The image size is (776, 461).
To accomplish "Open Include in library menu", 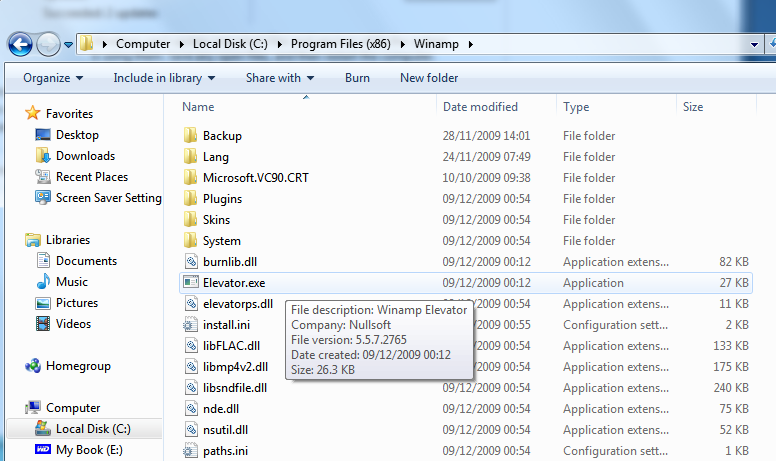I will pyautogui.click(x=164, y=78).
